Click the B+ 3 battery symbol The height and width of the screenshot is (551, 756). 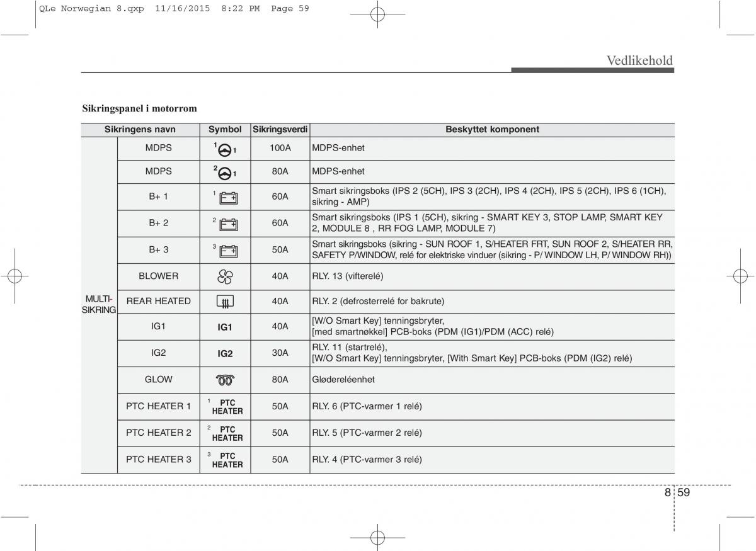pos(226,250)
